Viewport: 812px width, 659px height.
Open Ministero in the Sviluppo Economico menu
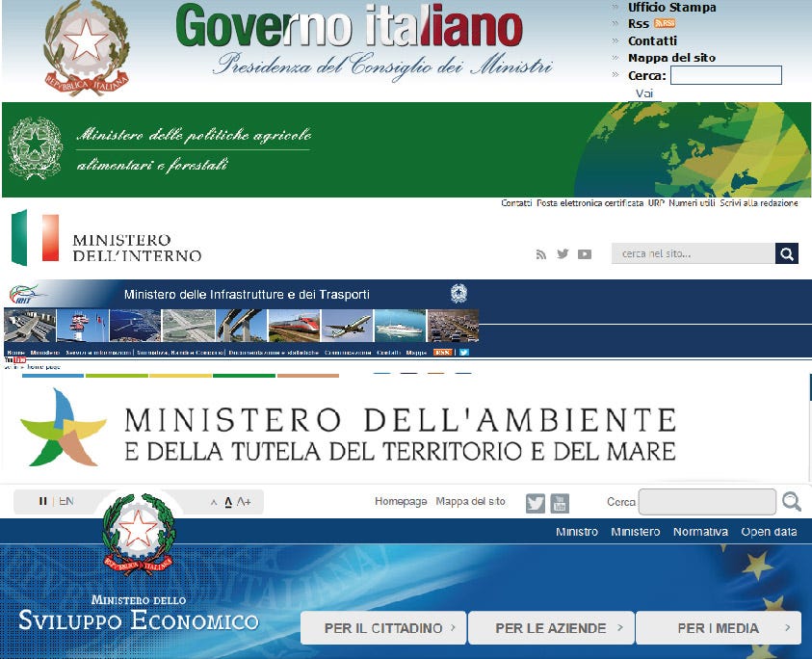[x=636, y=532]
